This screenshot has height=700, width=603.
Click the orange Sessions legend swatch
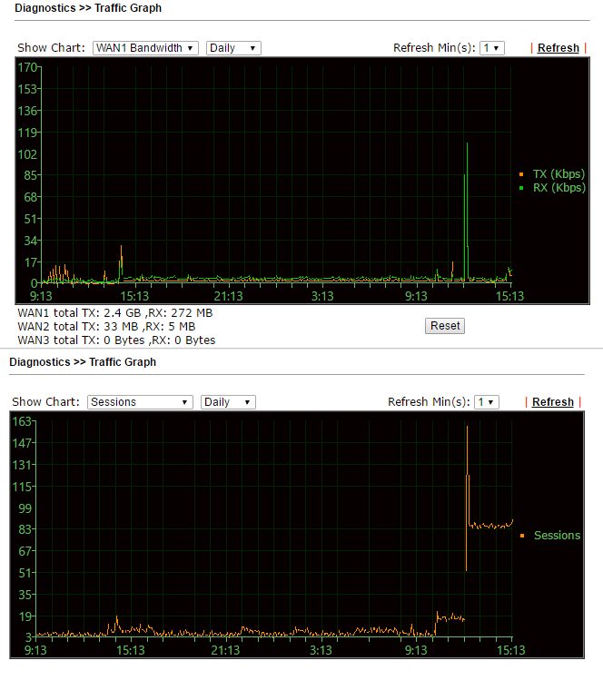(522, 536)
